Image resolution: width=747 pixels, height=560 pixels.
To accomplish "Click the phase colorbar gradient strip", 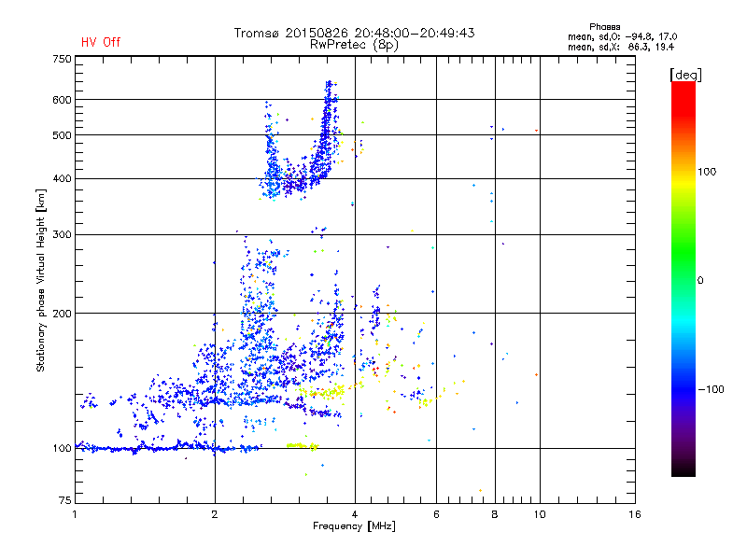I will (684, 279).
